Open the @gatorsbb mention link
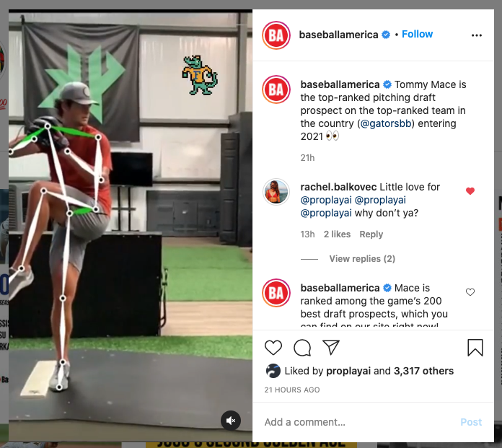This screenshot has height=448, width=502. tap(385, 123)
